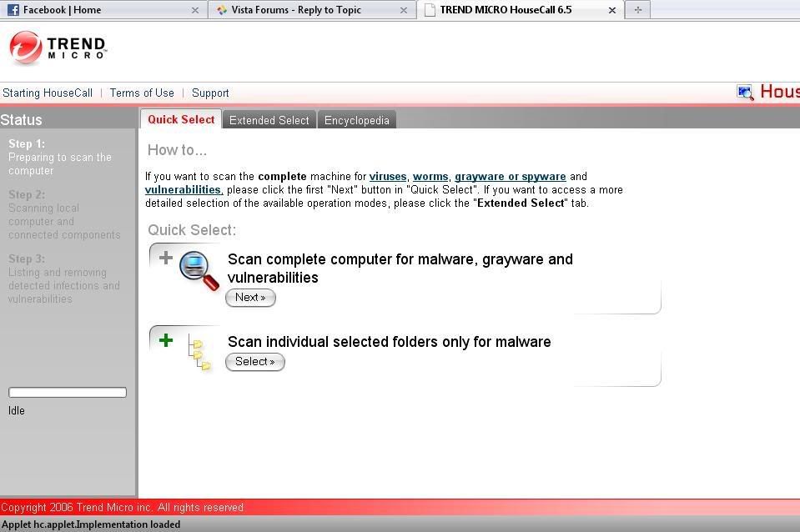Image resolution: width=800 pixels, height=532 pixels.
Task: Close the Facebook | Home tab
Action: pyautogui.click(x=195, y=10)
